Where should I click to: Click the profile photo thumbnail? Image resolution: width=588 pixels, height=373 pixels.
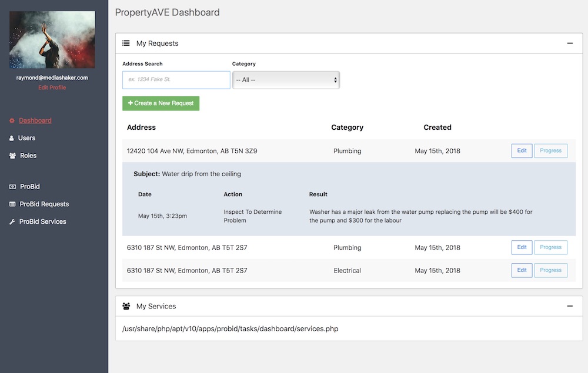pos(52,40)
